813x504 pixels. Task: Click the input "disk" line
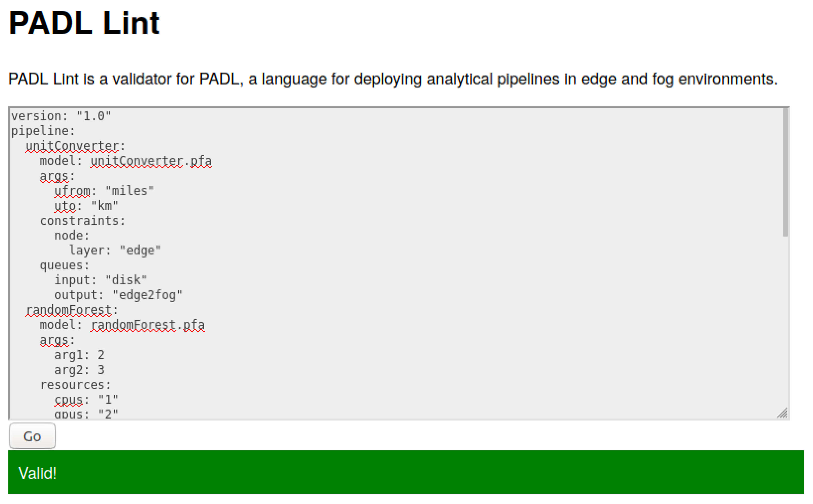coord(100,280)
